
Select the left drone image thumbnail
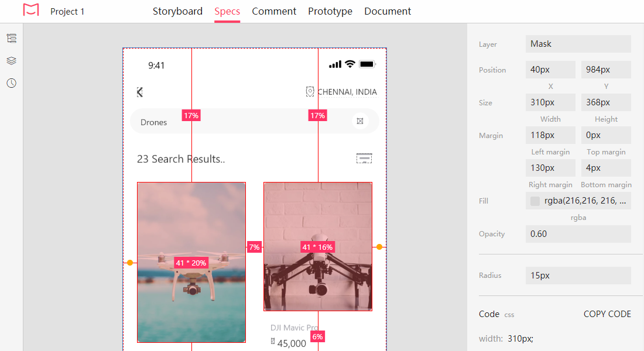pos(191,262)
